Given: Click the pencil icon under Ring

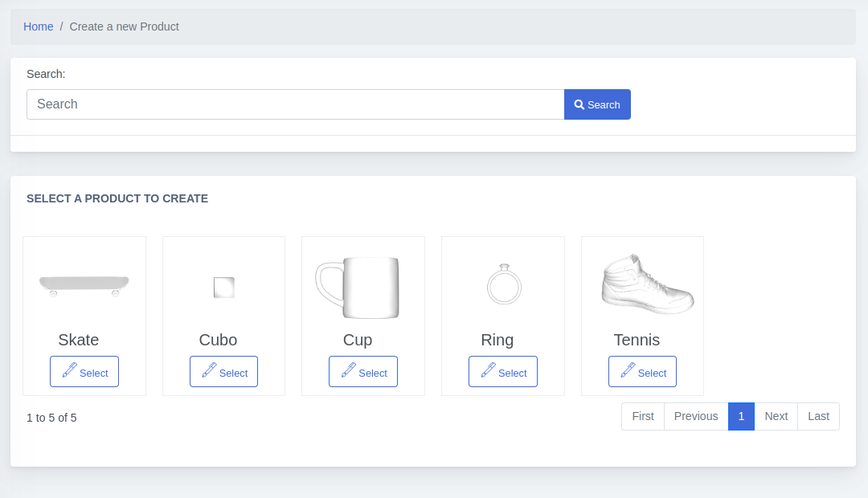Looking at the screenshot, I should [488, 370].
